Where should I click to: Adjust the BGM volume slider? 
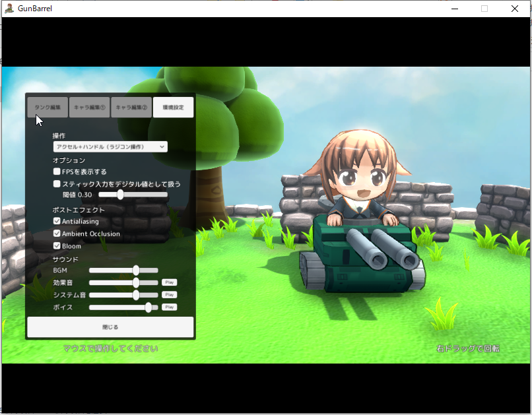[x=123, y=271]
